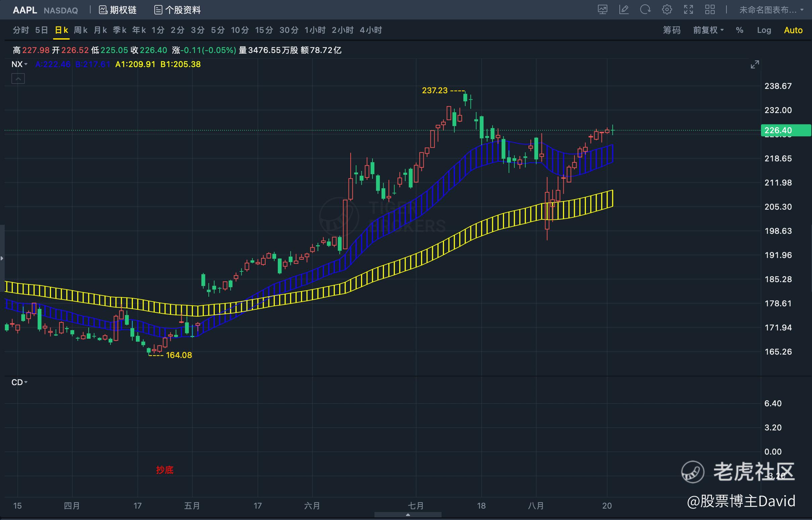812x520 pixels.
Task: Click the refresh chart icon
Action: (x=645, y=9)
